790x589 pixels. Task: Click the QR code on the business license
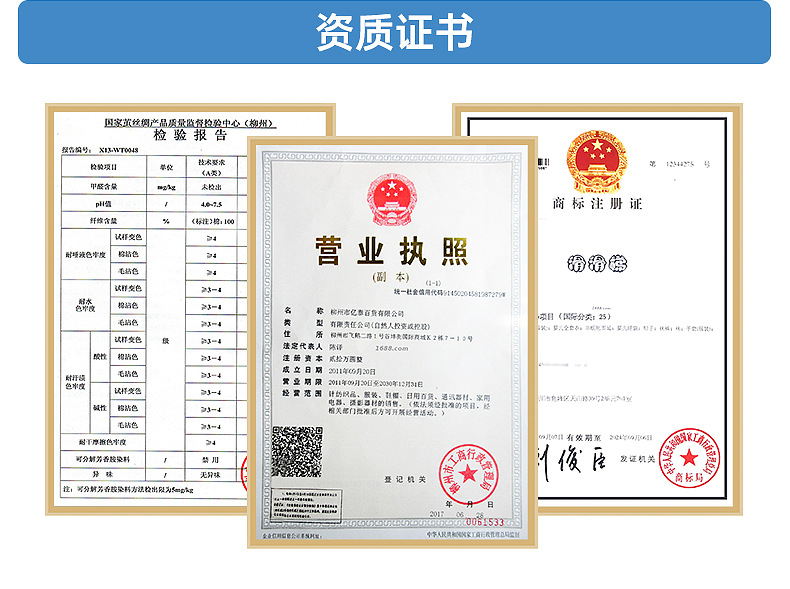coord(297,451)
